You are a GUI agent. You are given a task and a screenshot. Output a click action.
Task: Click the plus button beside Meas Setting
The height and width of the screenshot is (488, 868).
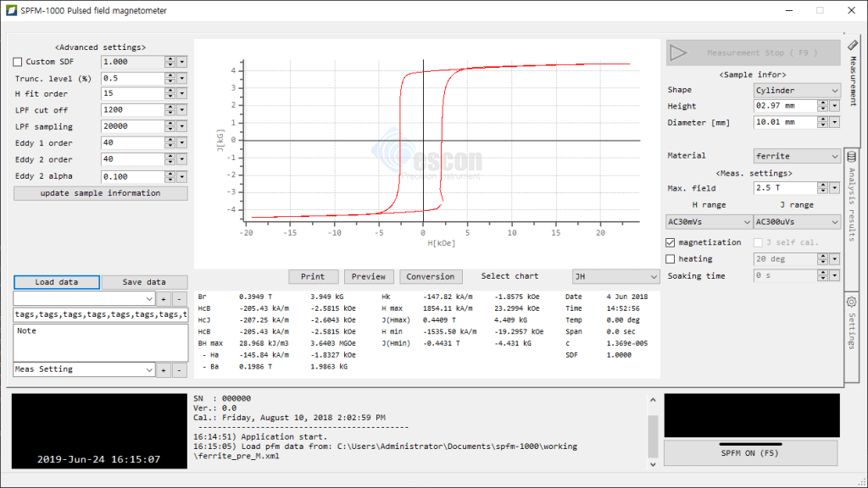pos(163,370)
